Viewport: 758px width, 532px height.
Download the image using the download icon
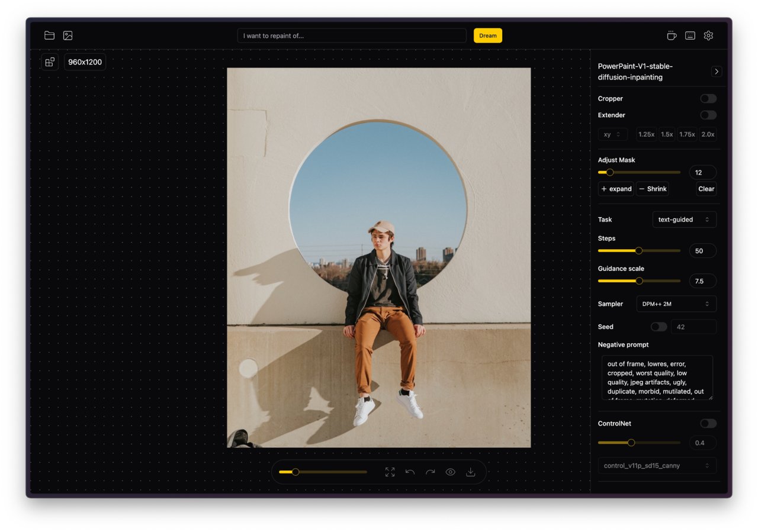point(471,472)
